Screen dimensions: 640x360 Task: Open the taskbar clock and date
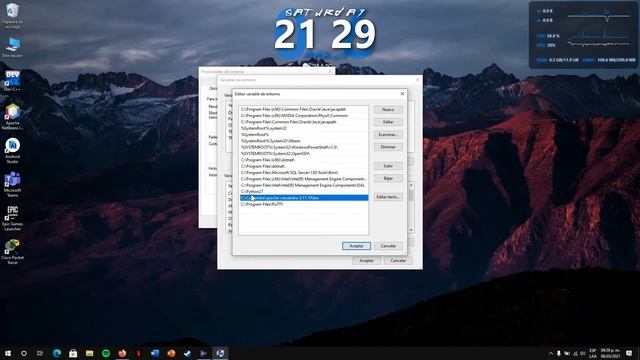(x=610, y=353)
